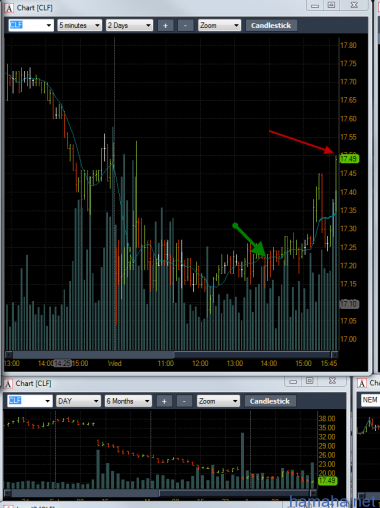Click the 17.49 current price marker
380x508 pixels.
pos(349,159)
